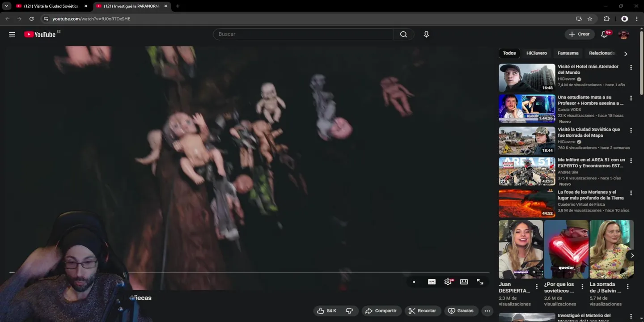Switch the player to theater mode
This screenshot has width=644, height=322.
pos(464,282)
